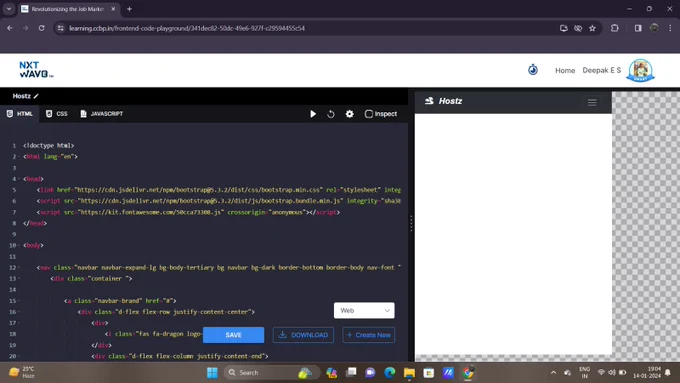This screenshot has width=680, height=383.
Task: Switch to the JAVASCRIPT tab
Action: tap(102, 114)
